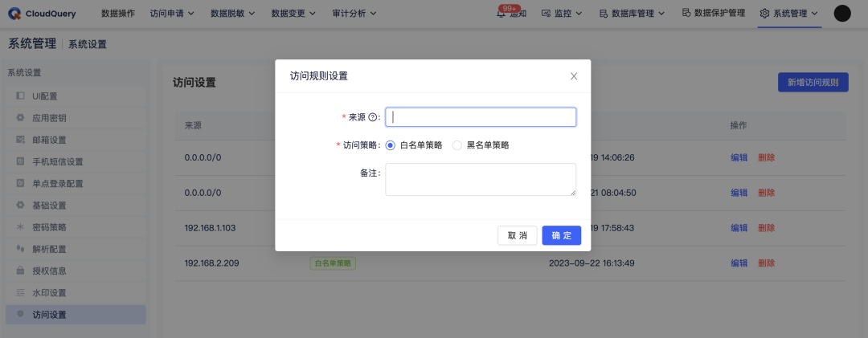Click the 水印设置 sidebar icon
The width and height of the screenshot is (868, 338).
(x=20, y=292)
